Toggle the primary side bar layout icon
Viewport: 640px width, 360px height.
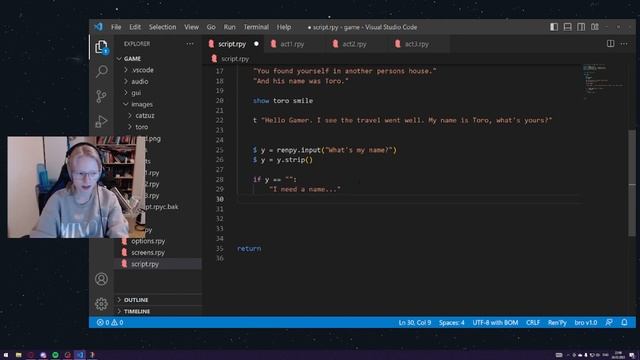[x=554, y=27]
